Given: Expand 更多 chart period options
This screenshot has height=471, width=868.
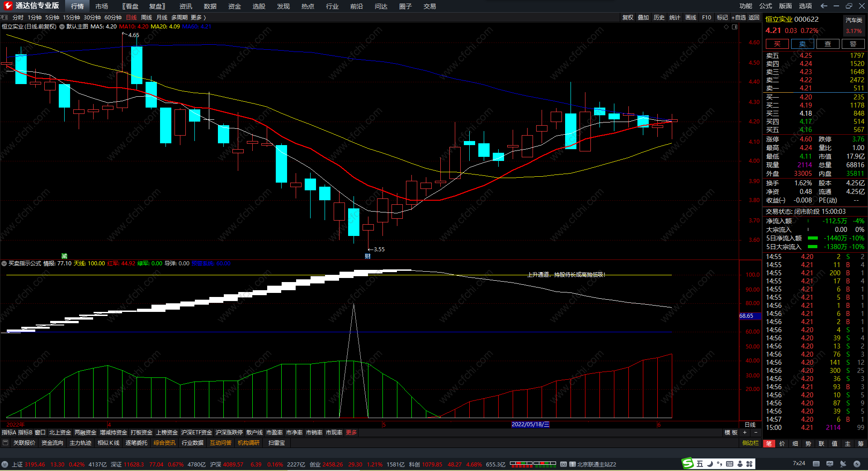Looking at the screenshot, I should click(198, 17).
